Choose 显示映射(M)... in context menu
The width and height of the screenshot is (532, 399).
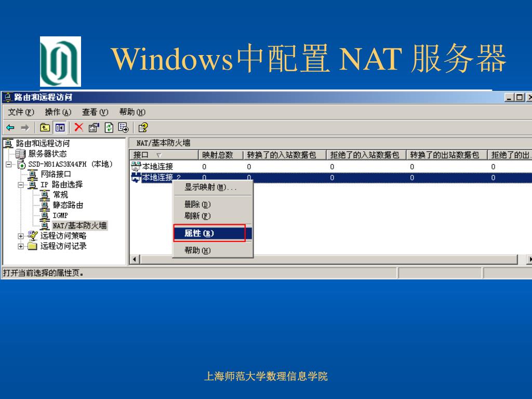point(212,187)
